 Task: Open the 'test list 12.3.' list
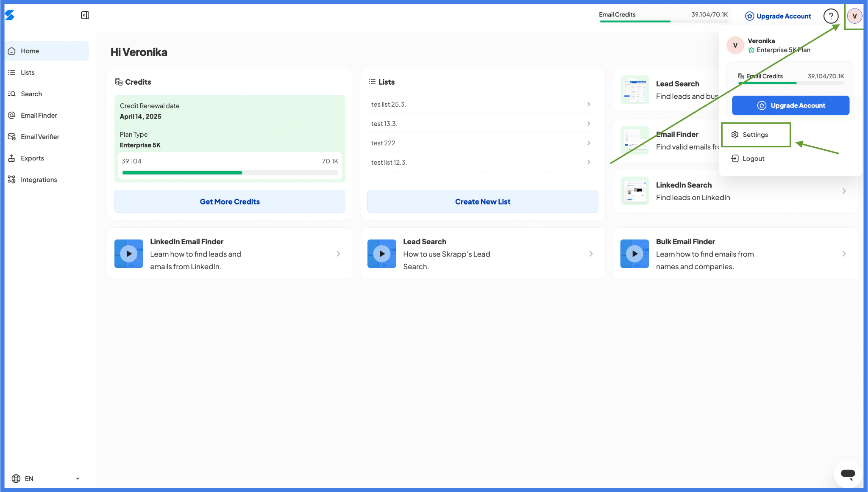(483, 163)
